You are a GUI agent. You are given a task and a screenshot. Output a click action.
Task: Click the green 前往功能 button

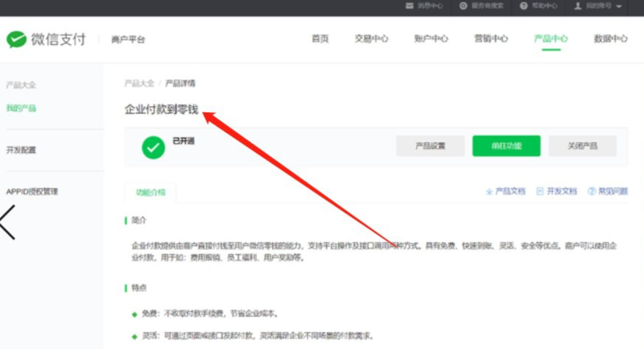tap(507, 146)
